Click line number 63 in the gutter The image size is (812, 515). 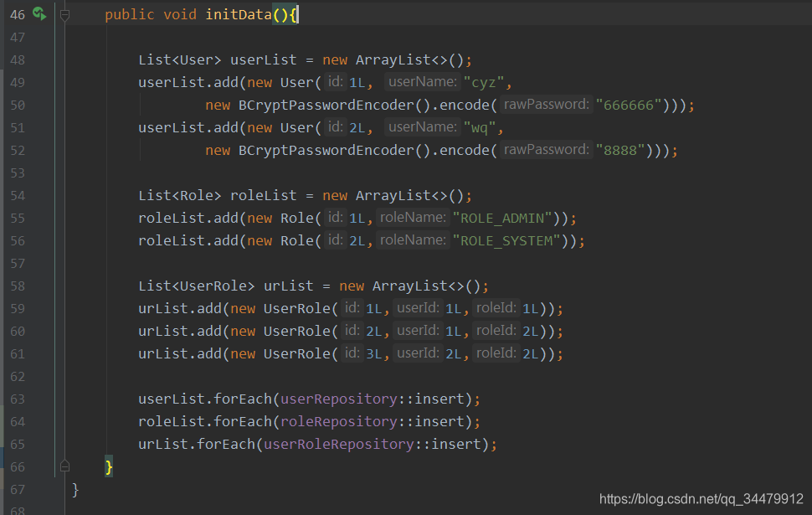click(17, 399)
